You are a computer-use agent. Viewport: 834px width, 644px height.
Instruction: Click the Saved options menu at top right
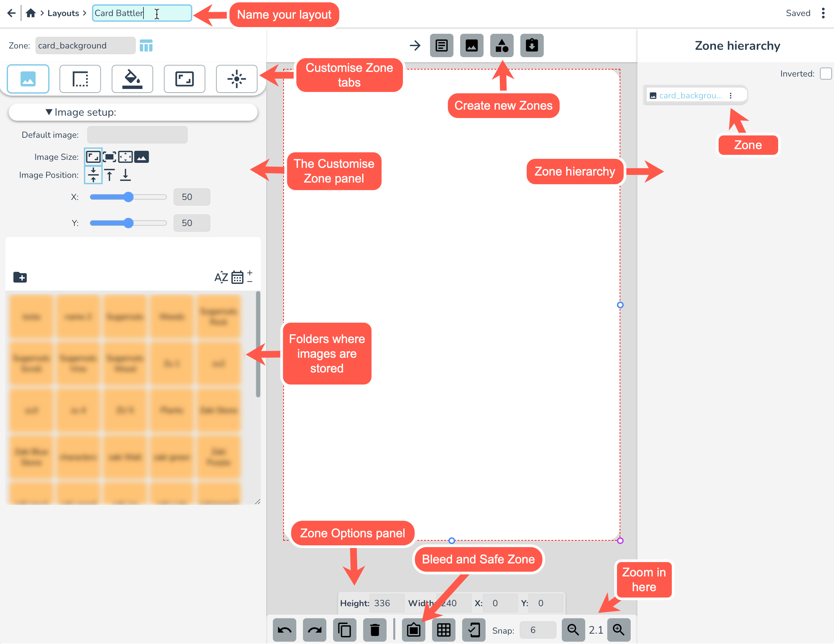point(823,13)
